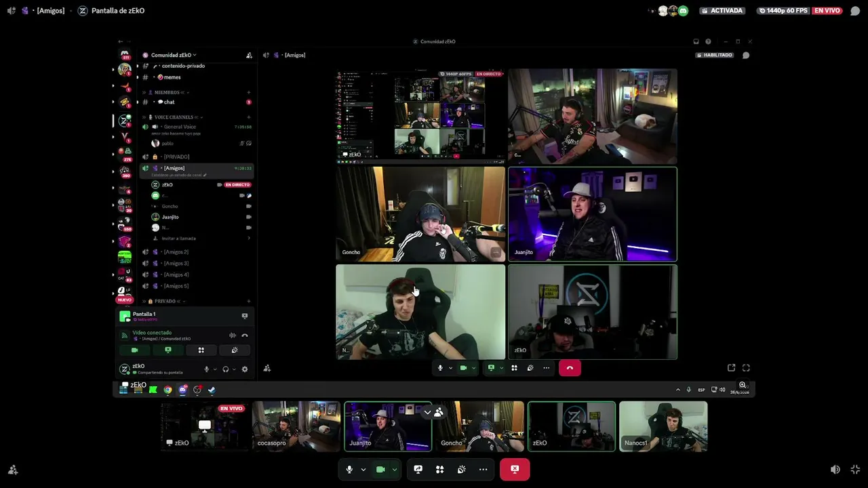The width and height of the screenshot is (868, 488).
Task: Adjust stream volume speaker icon
Action: tap(835, 469)
